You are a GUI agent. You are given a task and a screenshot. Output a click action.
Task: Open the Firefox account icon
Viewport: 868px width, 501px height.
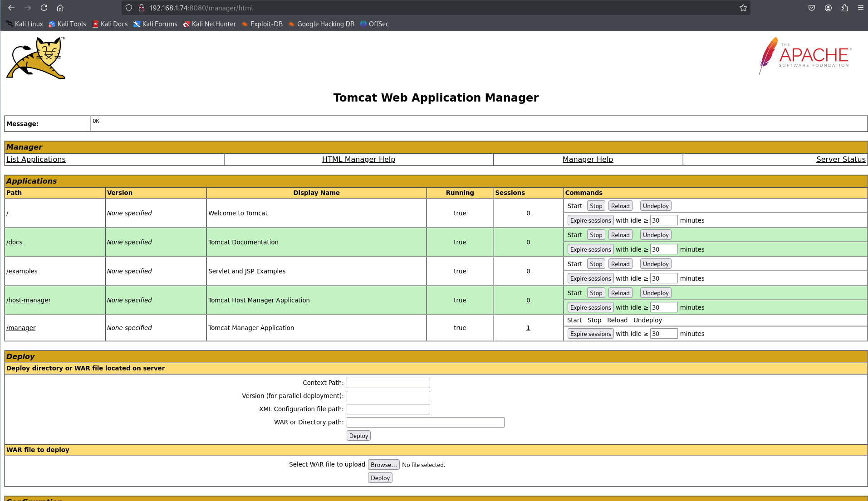[x=828, y=8]
